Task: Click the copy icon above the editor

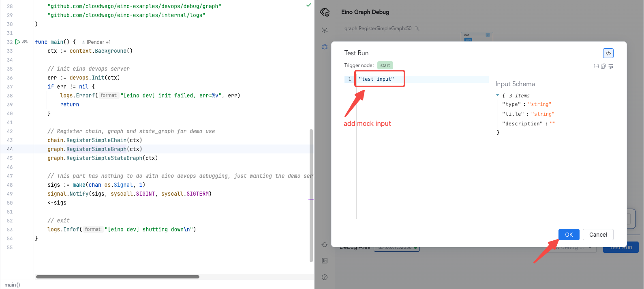Action: click(x=603, y=66)
